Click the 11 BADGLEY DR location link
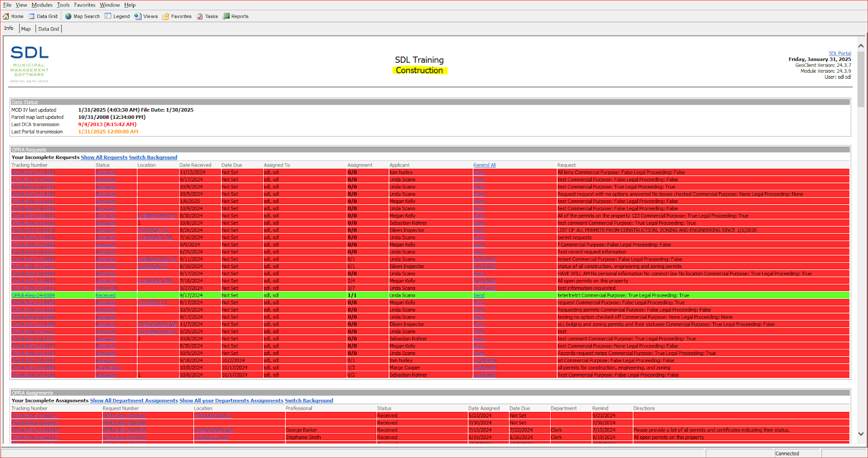868x458 pixels. click(x=155, y=237)
